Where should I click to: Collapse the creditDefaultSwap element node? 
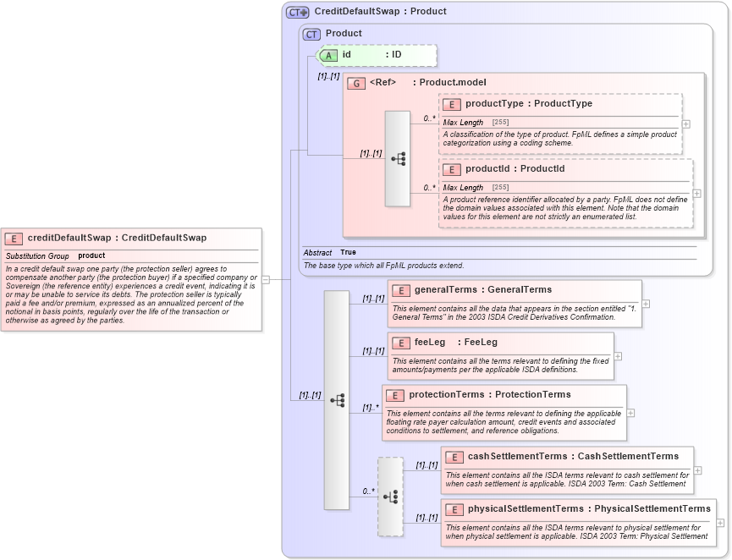(x=266, y=279)
